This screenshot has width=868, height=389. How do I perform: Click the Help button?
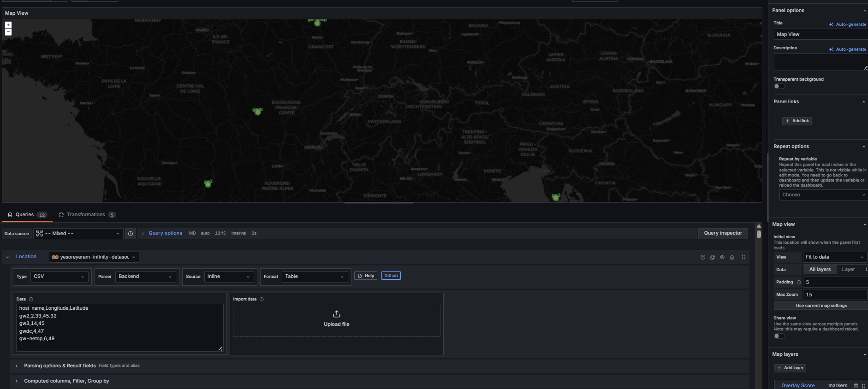pos(366,276)
